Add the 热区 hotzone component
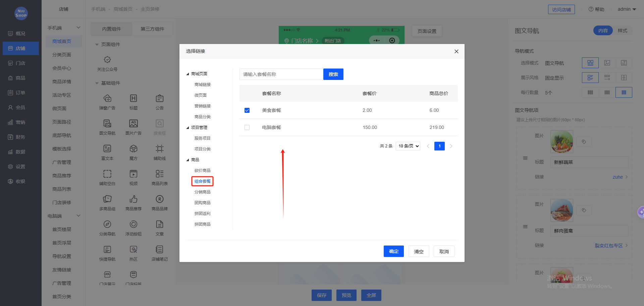644x306 pixels. click(133, 253)
